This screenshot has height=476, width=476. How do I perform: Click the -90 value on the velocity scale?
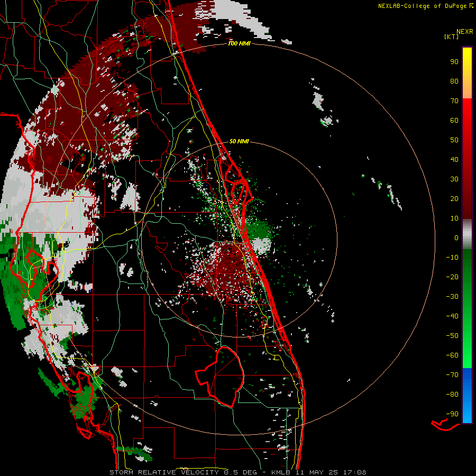452,414
